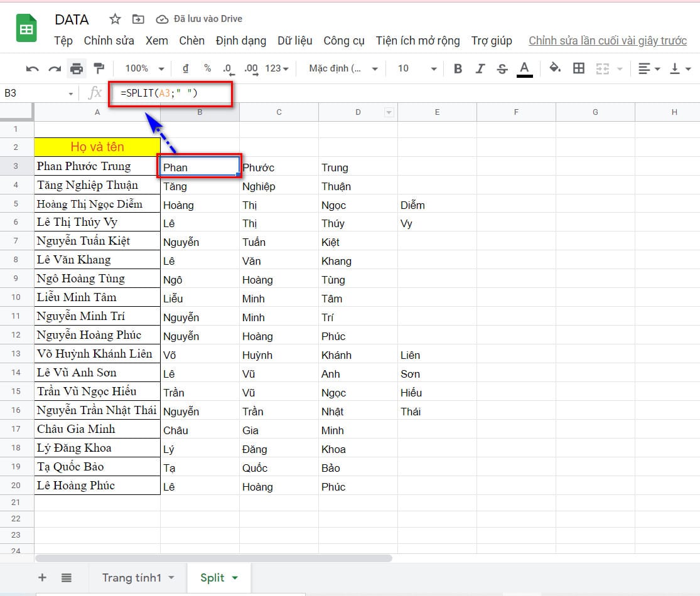The image size is (700, 596).
Task: Toggle italic formatting
Action: tap(480, 68)
